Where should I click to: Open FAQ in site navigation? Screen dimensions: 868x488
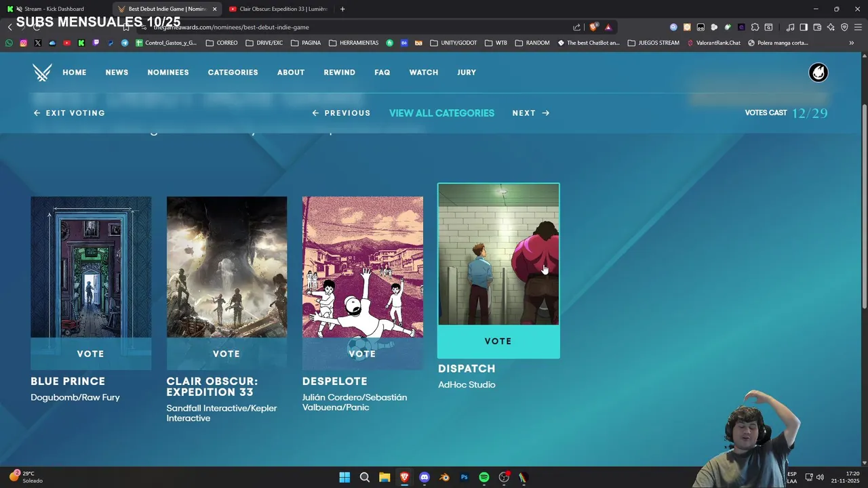[382, 73]
